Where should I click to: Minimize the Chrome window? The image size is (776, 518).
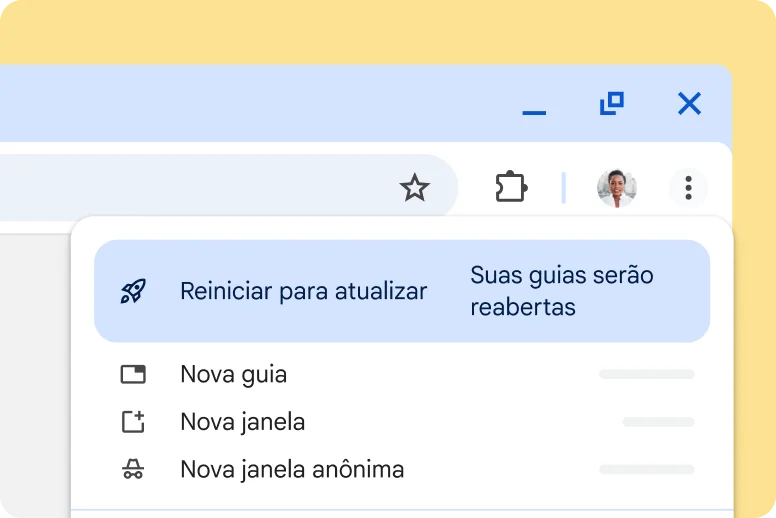tap(534, 105)
